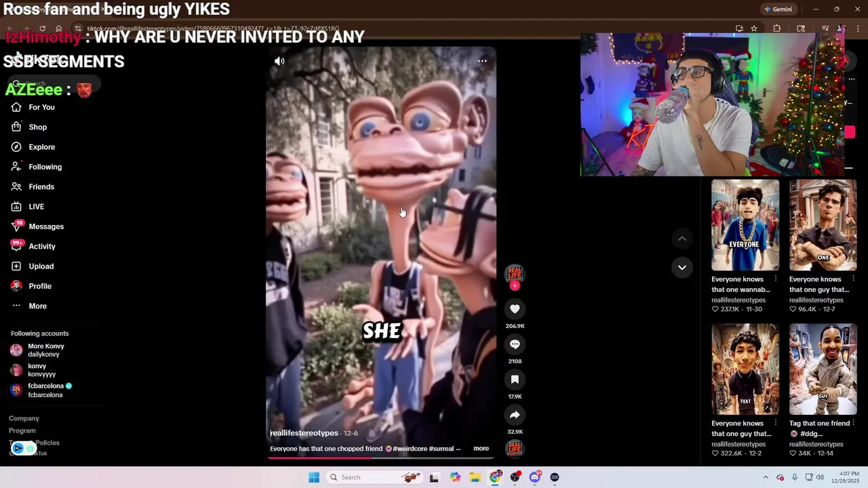
Task: Save video with the bookmark icon
Action: click(515, 380)
